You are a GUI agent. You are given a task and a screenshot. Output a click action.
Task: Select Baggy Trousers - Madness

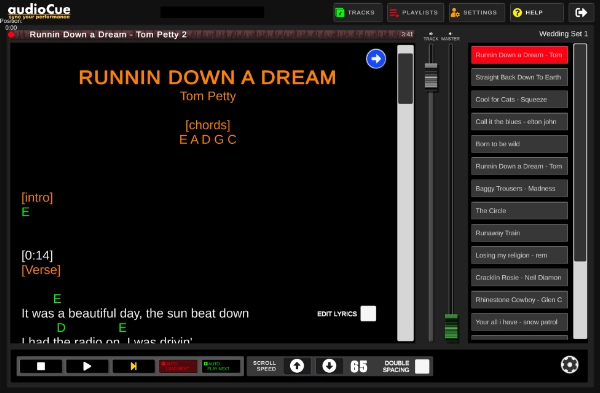coord(519,188)
